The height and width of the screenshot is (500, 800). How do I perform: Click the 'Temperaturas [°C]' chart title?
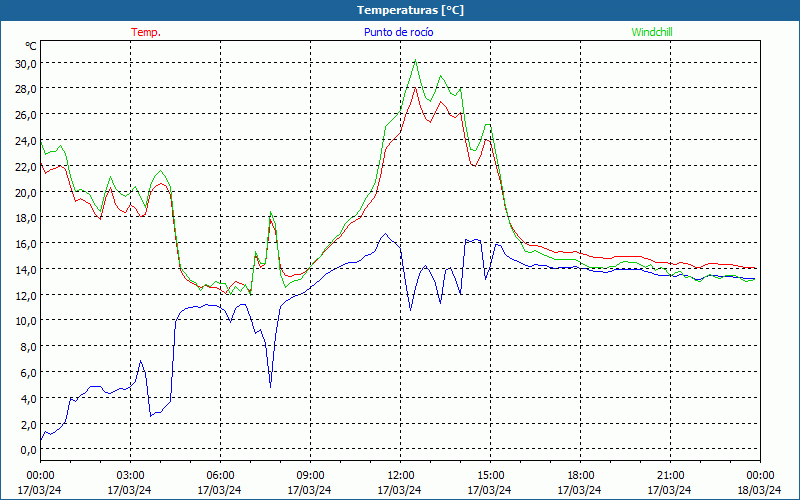tap(410, 10)
